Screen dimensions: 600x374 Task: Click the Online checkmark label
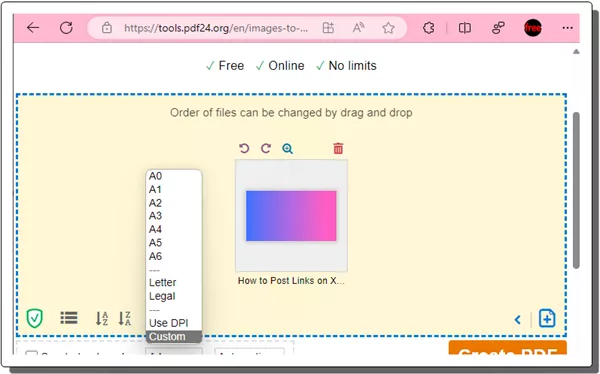[280, 66]
